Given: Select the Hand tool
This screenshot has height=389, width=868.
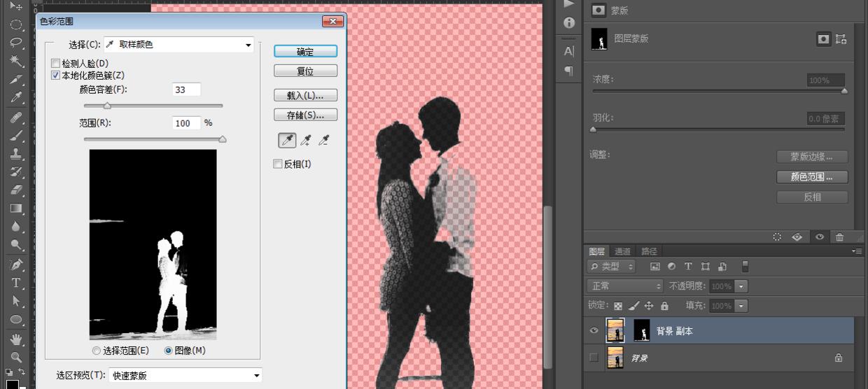Looking at the screenshot, I should point(16,339).
